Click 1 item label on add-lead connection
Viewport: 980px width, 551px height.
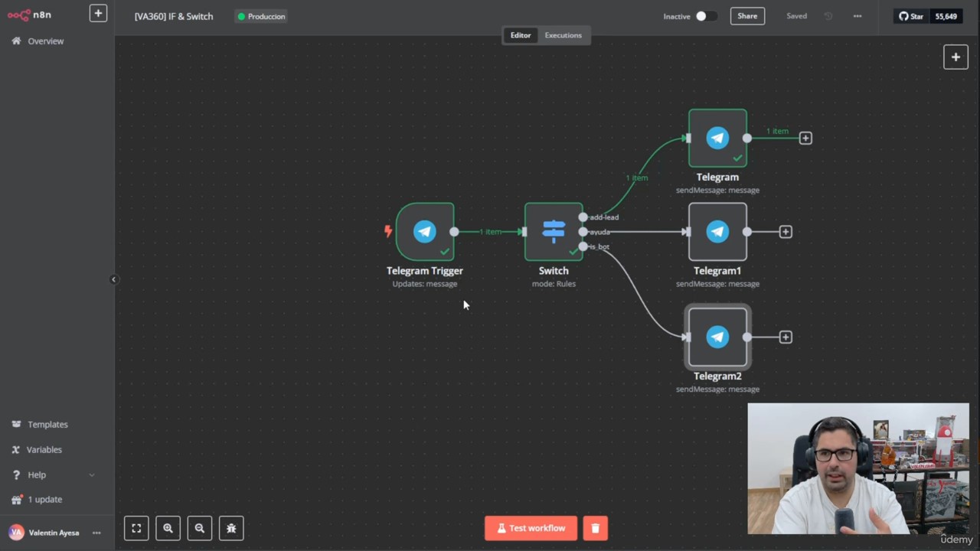click(637, 178)
